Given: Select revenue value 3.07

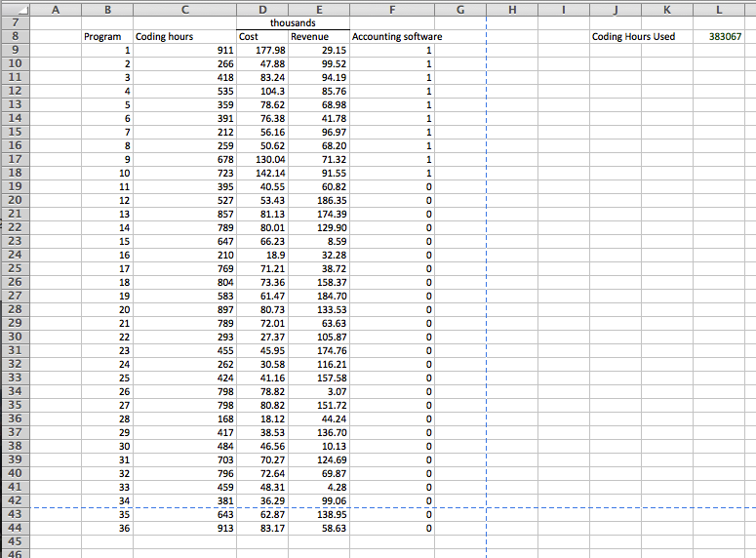Looking at the screenshot, I should pyautogui.click(x=319, y=391).
